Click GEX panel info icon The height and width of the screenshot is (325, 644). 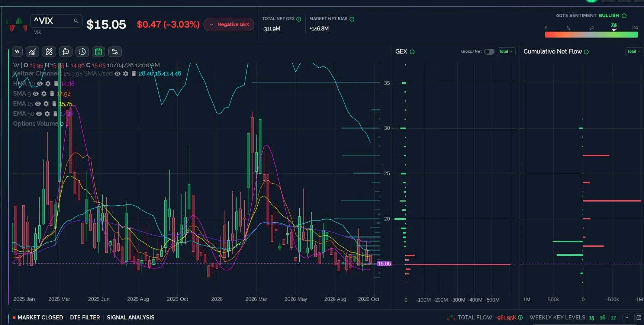click(412, 52)
